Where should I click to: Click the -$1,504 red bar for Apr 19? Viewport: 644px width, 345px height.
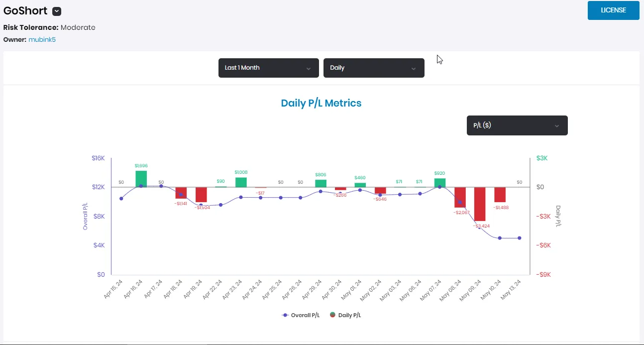(x=201, y=195)
